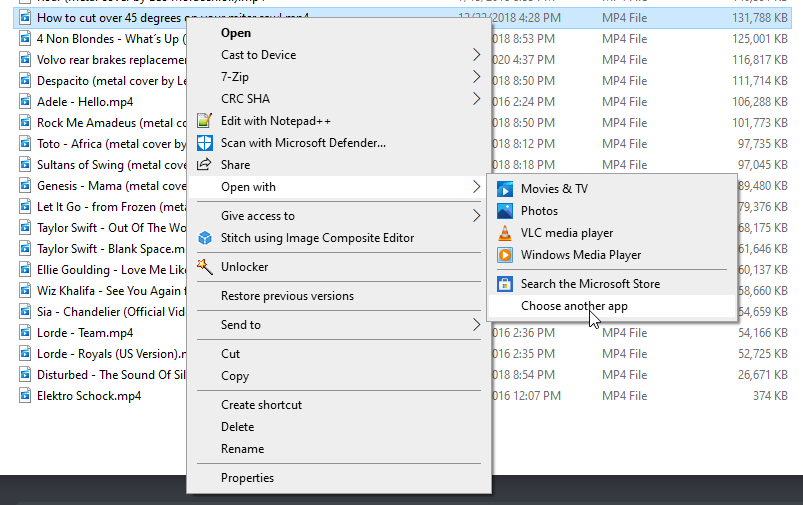Click file icon beside Genesis - Mama
This screenshot has height=505, width=803.
[x=25, y=186]
